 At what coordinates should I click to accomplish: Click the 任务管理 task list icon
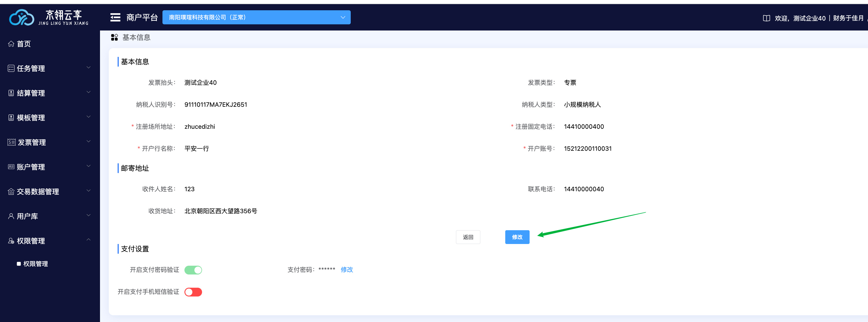pyautogui.click(x=11, y=68)
